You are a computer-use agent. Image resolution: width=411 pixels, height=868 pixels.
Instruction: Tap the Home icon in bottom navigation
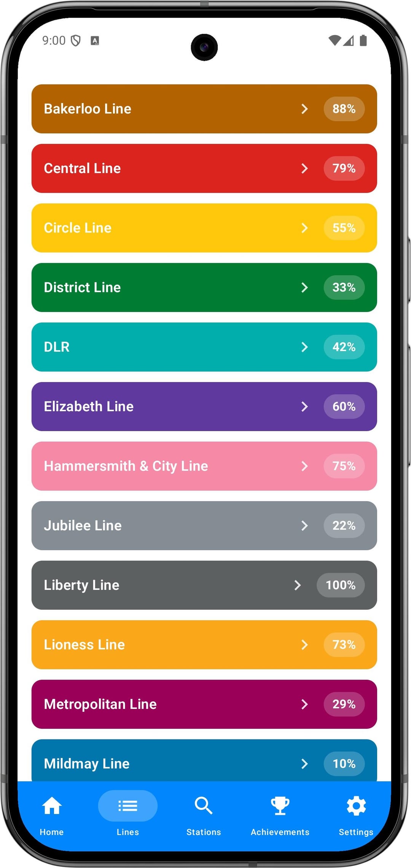click(52, 806)
